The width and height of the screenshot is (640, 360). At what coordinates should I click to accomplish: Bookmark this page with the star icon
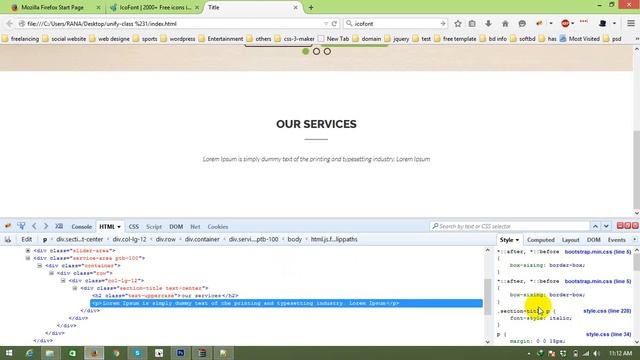click(458, 24)
